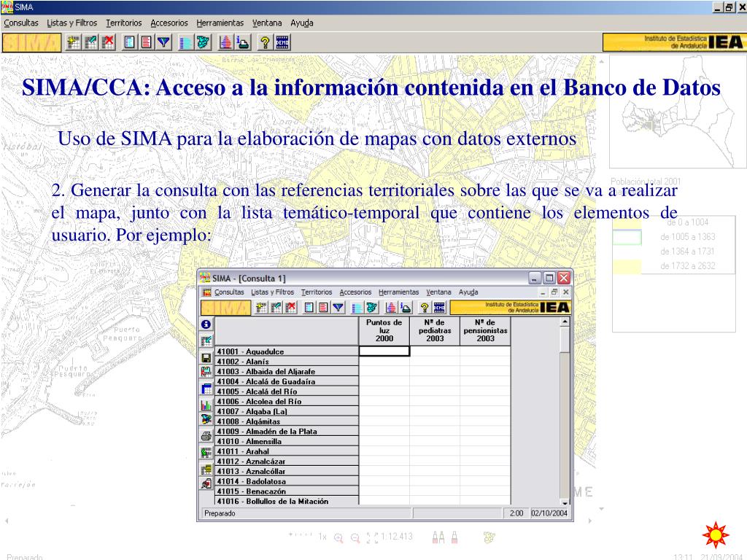Screen dimensions: 747x560
Task: Click the printer icon in Consulta 1 sidebar
Action: [x=206, y=435]
